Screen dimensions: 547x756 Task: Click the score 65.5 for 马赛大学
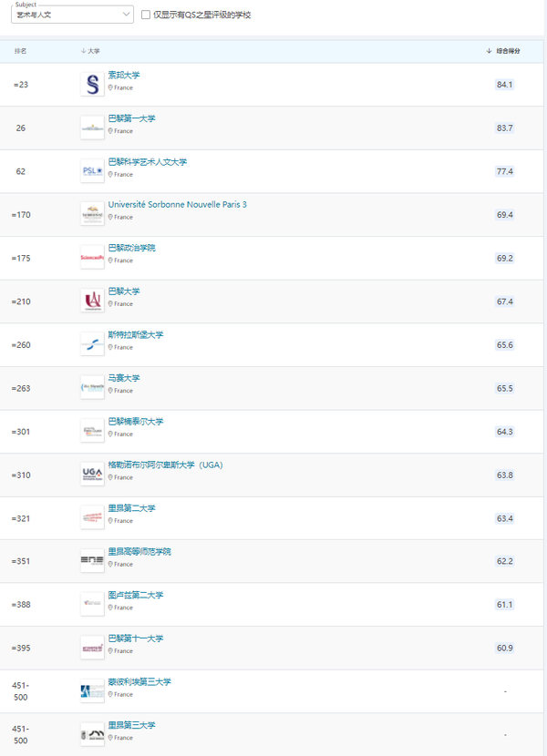click(504, 388)
